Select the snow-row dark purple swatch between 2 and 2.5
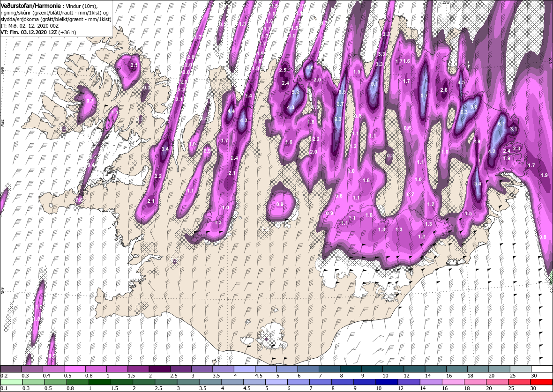Viewport: 553px width, 392px height. click(x=160, y=369)
